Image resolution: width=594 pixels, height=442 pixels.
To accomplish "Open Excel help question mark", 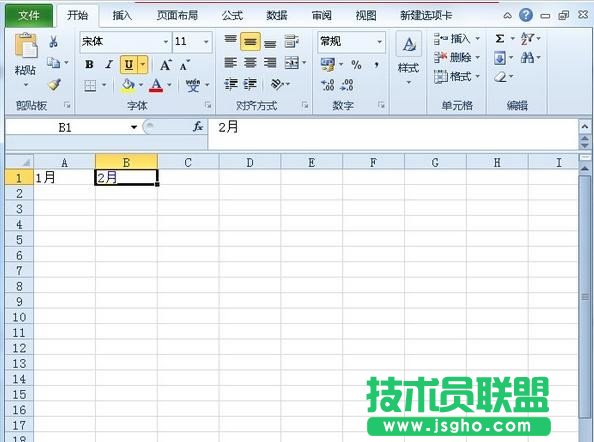I will click(526, 16).
